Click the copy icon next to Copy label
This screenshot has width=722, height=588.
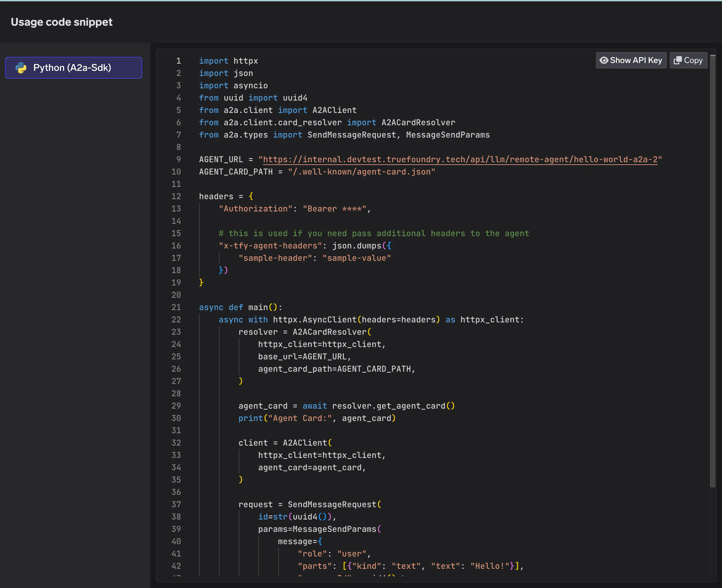pyautogui.click(x=678, y=60)
